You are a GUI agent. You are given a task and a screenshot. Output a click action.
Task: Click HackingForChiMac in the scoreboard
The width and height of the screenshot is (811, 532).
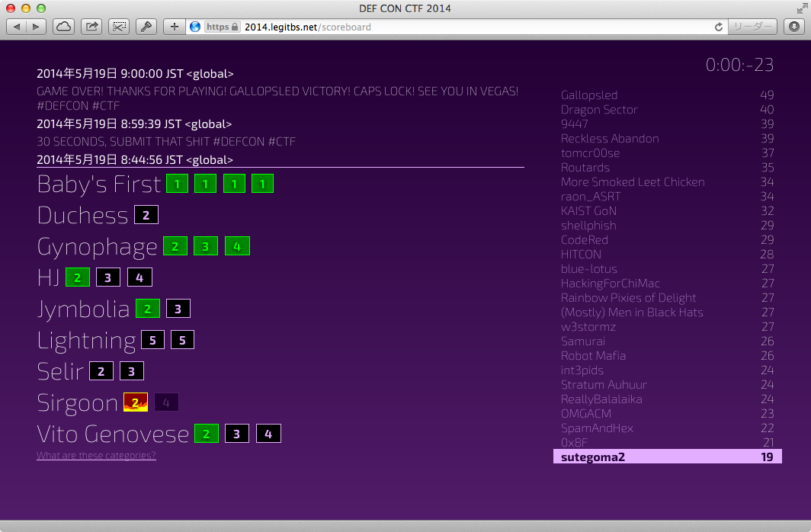(x=611, y=284)
